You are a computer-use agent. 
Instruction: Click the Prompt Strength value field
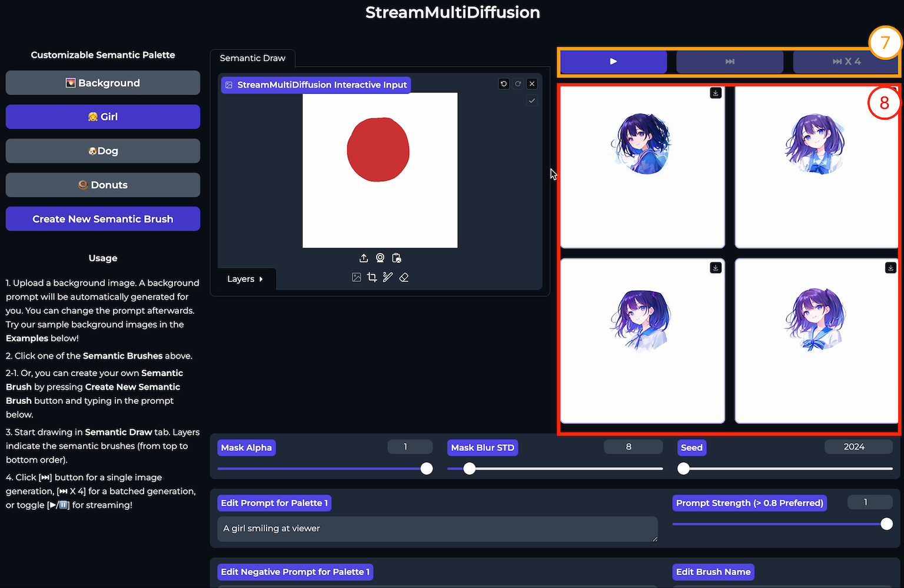[x=870, y=502]
